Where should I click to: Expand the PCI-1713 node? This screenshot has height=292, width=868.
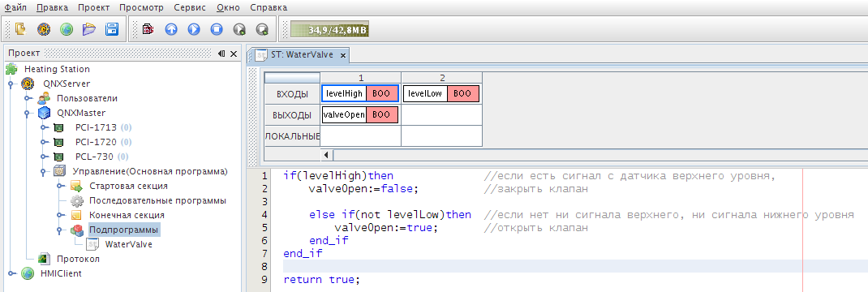coord(45,128)
